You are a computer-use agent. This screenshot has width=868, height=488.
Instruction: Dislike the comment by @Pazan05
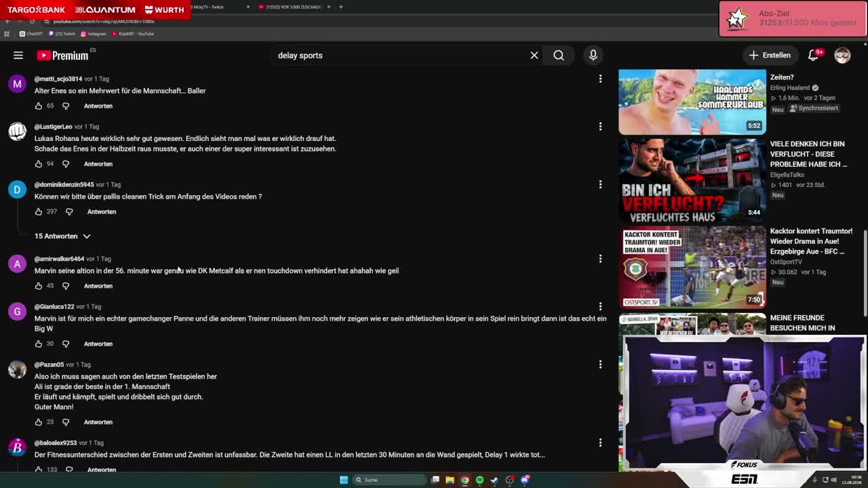(66, 422)
